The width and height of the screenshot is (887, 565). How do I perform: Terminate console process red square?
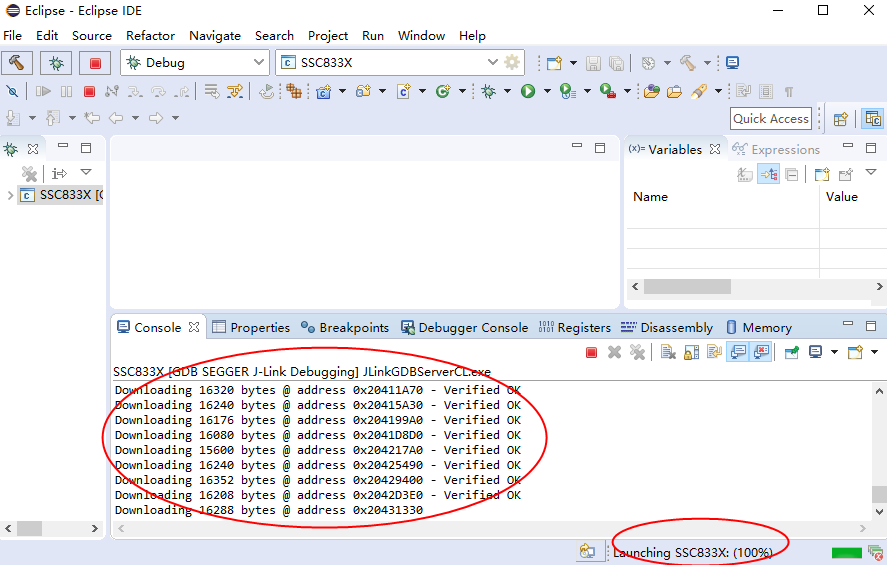592,353
